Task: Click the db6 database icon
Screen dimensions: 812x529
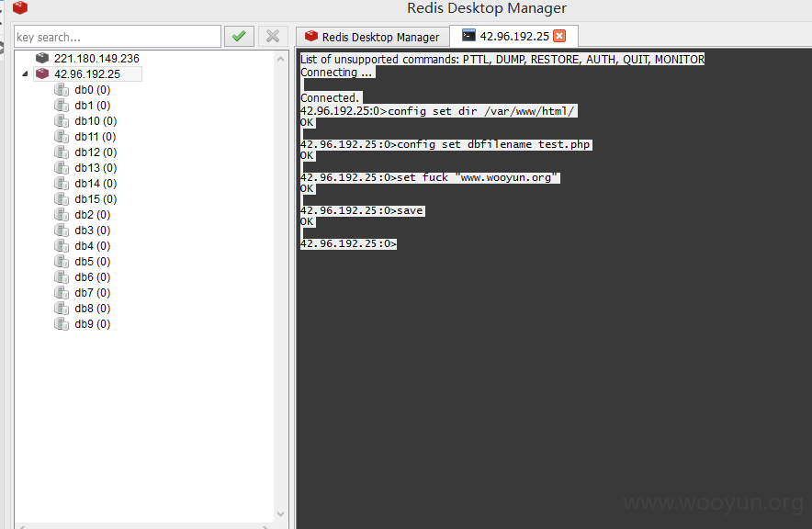Action: tap(62, 277)
